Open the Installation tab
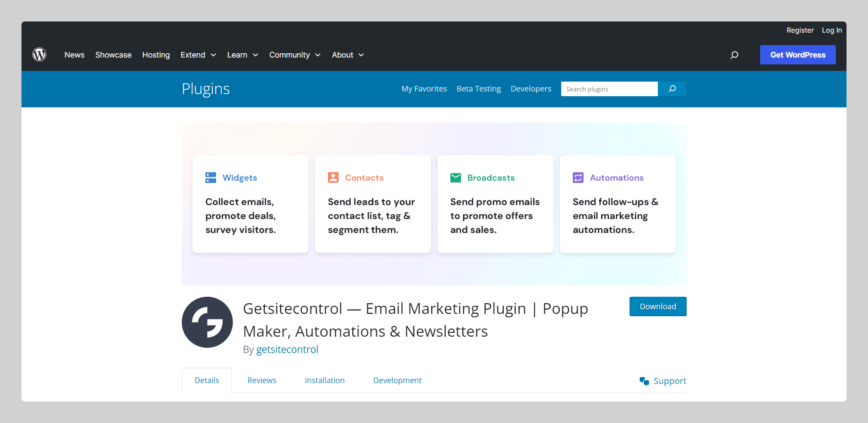 tap(325, 380)
